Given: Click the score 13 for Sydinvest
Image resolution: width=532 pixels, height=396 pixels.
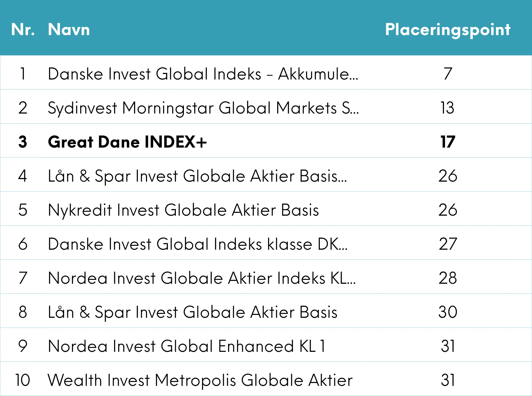Looking at the screenshot, I should [448, 108].
